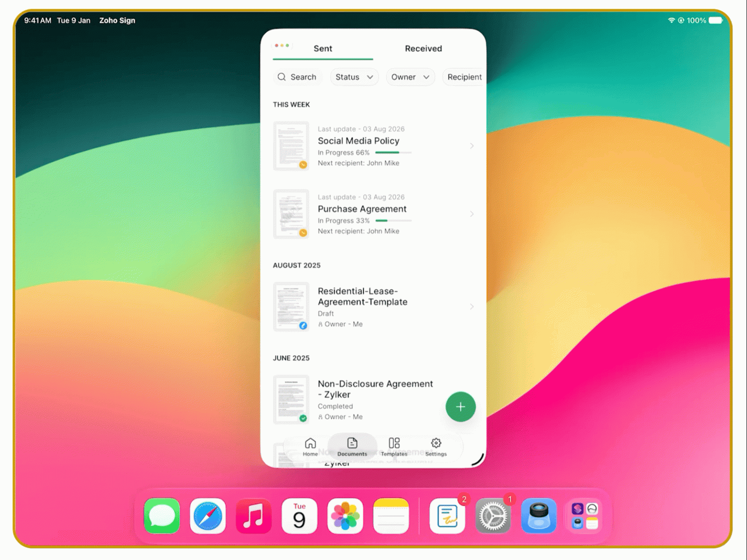
Task: Click 'Zoho Sign' label in status bar
Action: 117,21
